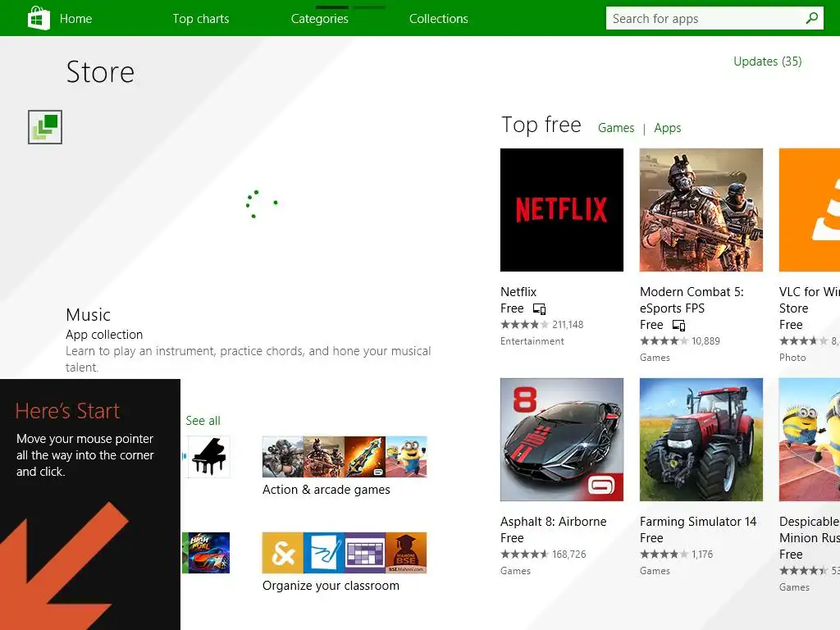Open the Asphalt 8: Airborne icon

click(x=561, y=440)
